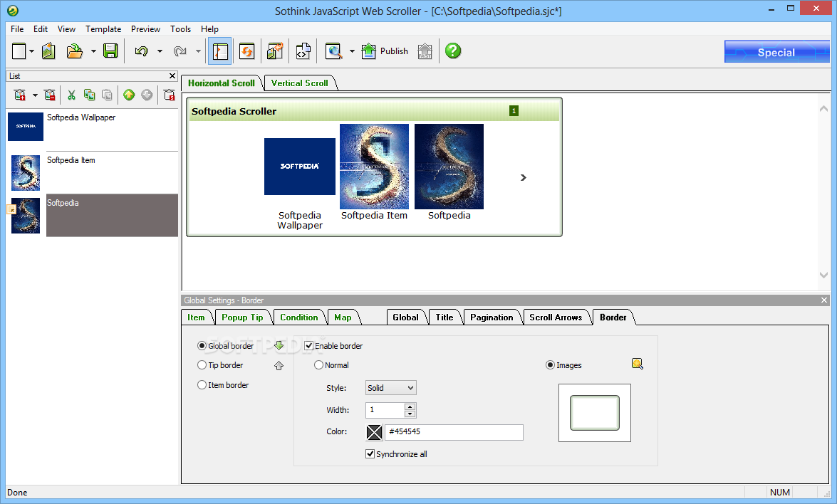The width and height of the screenshot is (837, 504).
Task: Create a new blank scroller project
Action: pos(19,51)
